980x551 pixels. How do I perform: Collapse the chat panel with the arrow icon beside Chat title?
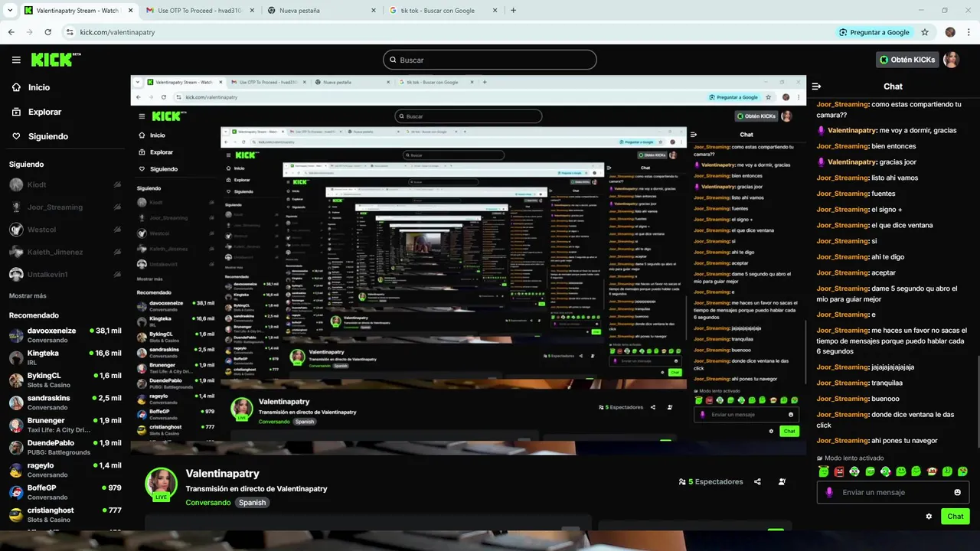[816, 86]
